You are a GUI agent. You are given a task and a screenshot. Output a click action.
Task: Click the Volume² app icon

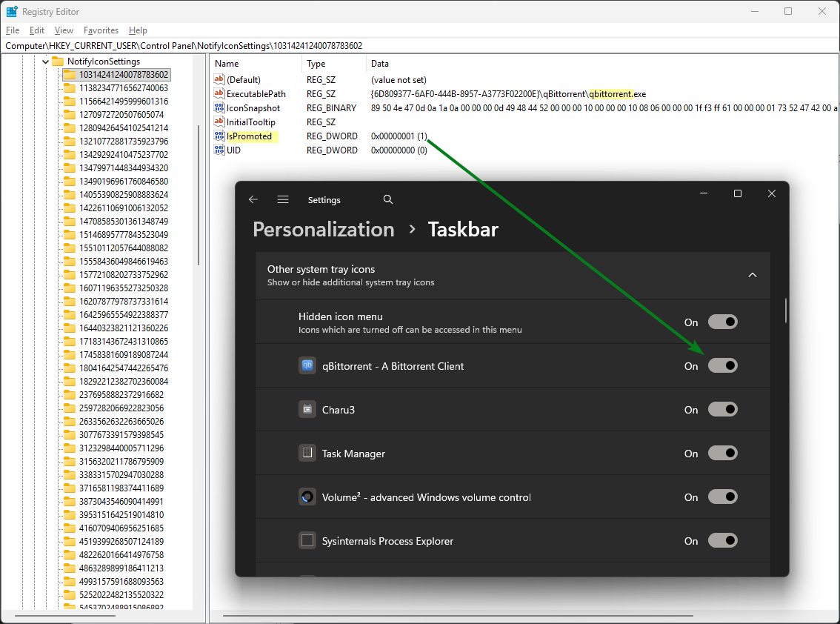pos(307,497)
